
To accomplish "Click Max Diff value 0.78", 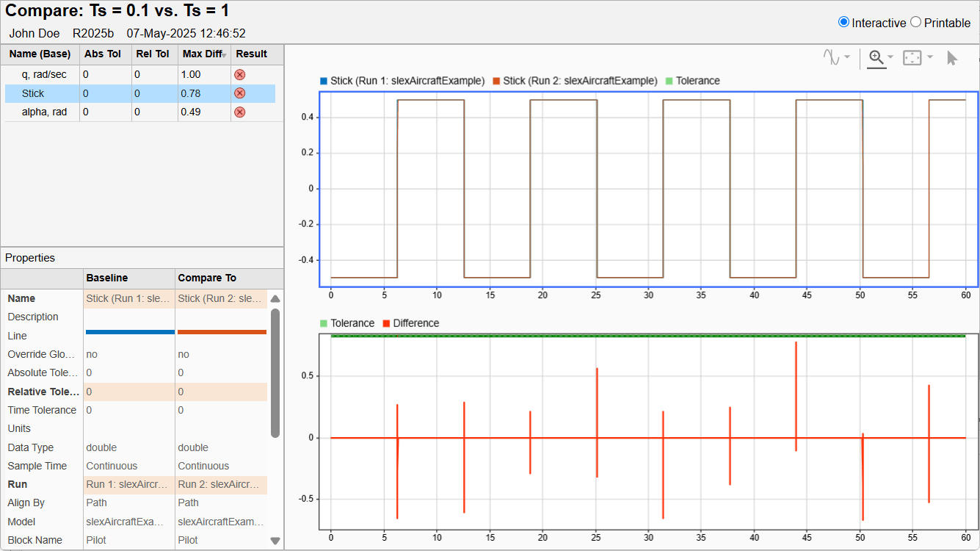I will pos(191,93).
